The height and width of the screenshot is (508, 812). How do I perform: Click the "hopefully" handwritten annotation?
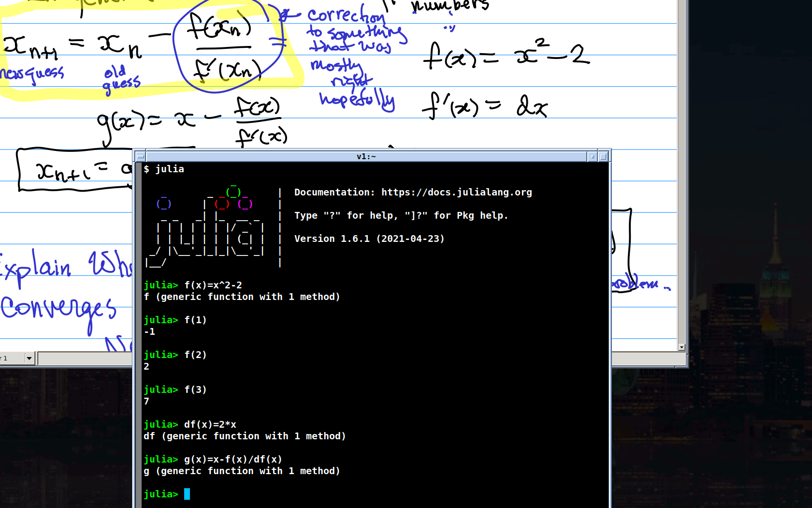357,100
